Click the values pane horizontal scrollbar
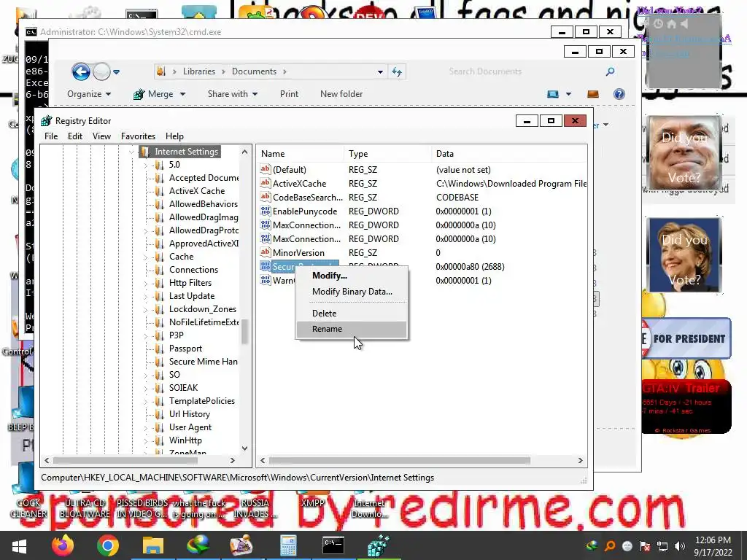The width and height of the screenshot is (747, 560). tap(399, 461)
